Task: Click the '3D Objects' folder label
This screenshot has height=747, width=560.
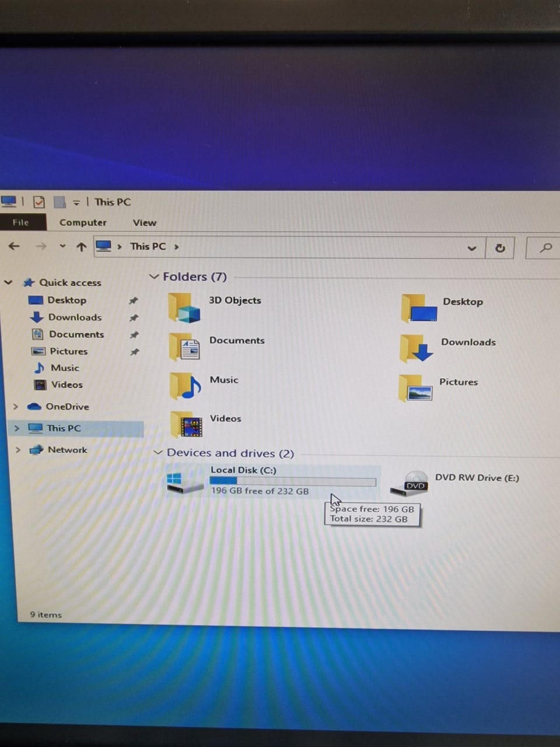Action: 235,300
